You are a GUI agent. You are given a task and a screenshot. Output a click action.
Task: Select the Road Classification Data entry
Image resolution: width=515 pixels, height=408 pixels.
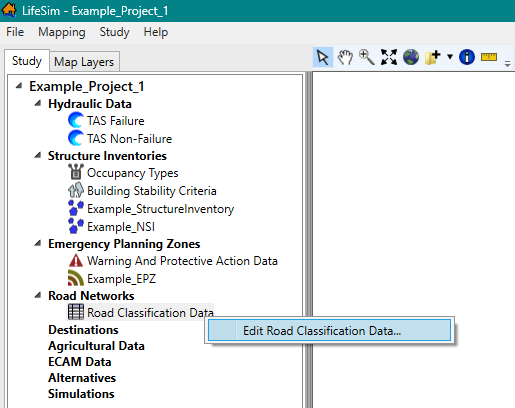(150, 313)
